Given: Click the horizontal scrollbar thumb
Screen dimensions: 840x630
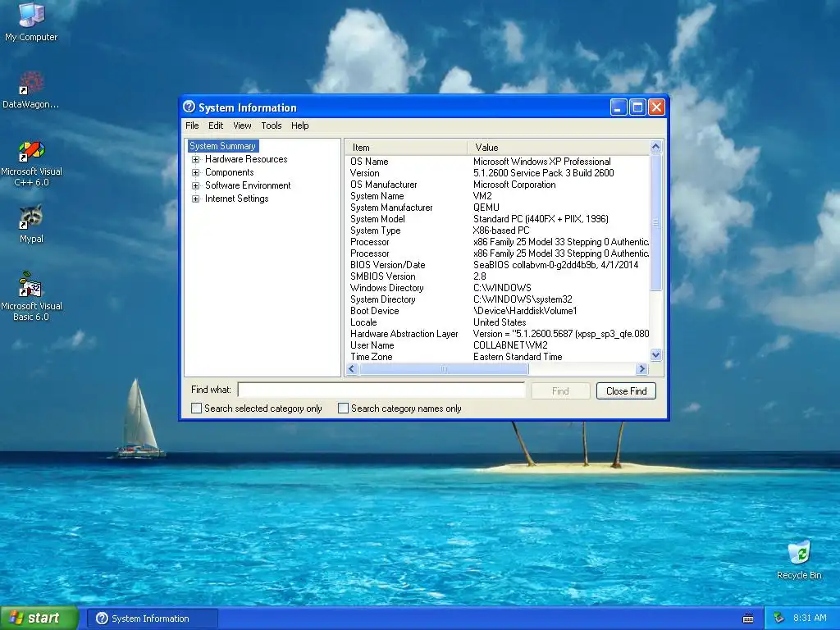Looking at the screenshot, I should (x=444, y=368).
